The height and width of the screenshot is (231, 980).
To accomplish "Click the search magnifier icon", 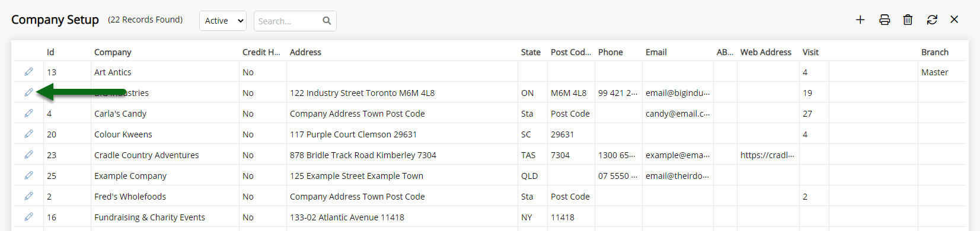I will point(327,21).
